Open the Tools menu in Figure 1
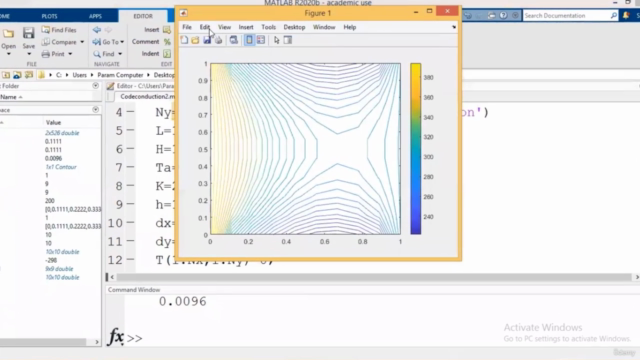The image size is (640, 360). [269, 27]
